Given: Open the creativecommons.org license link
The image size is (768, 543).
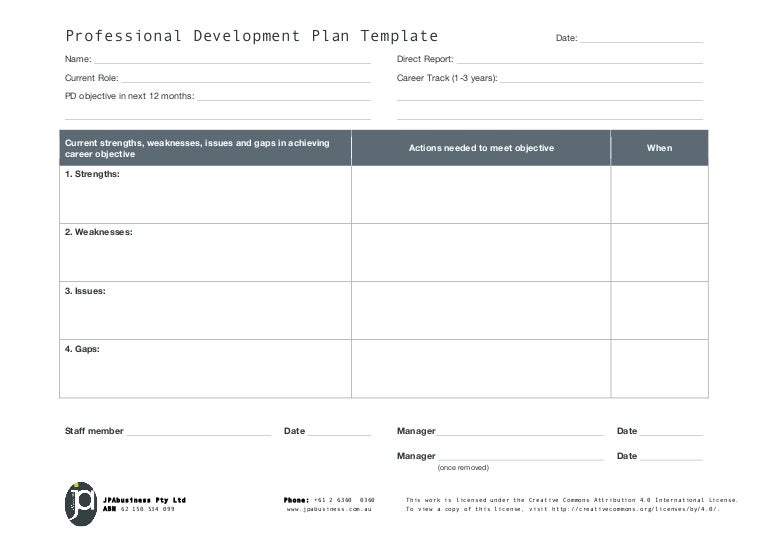Looking at the screenshot, I should 635,509.
